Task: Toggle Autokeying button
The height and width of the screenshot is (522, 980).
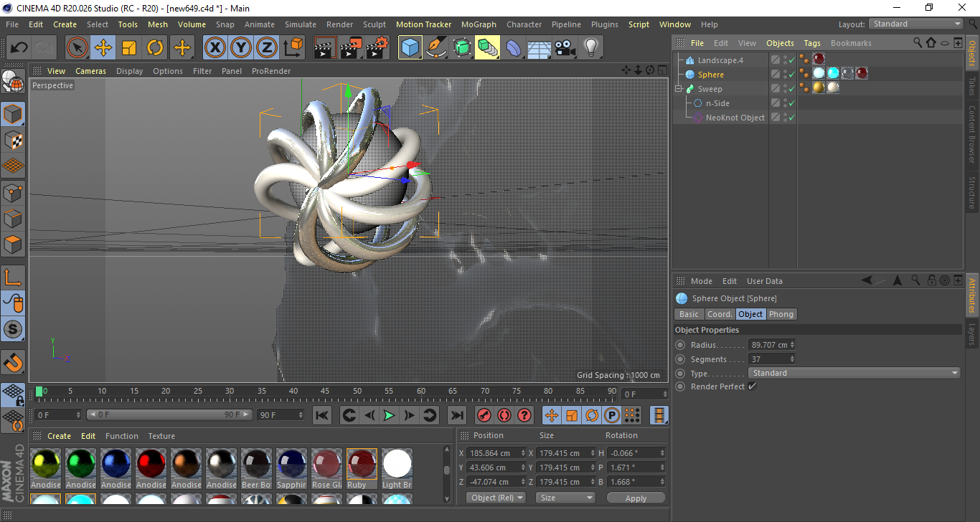Action: tap(504, 415)
